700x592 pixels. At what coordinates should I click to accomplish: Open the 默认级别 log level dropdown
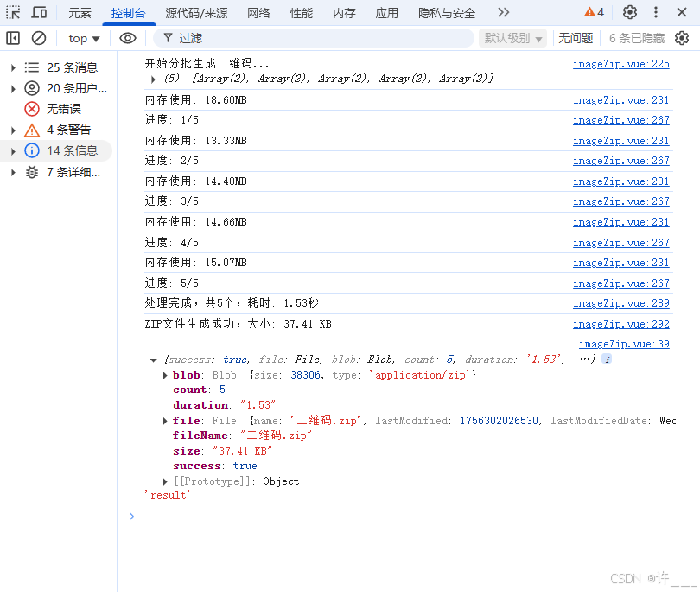513,38
